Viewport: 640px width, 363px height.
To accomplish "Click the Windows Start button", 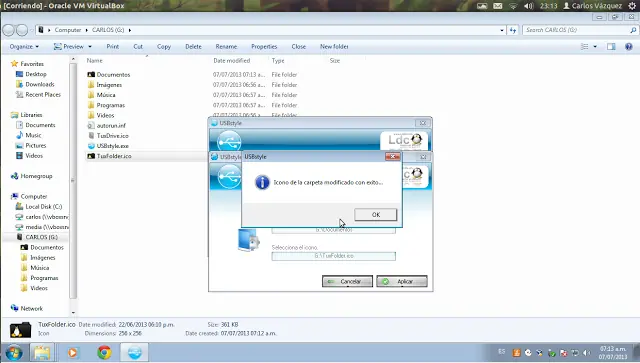I will point(13,352).
